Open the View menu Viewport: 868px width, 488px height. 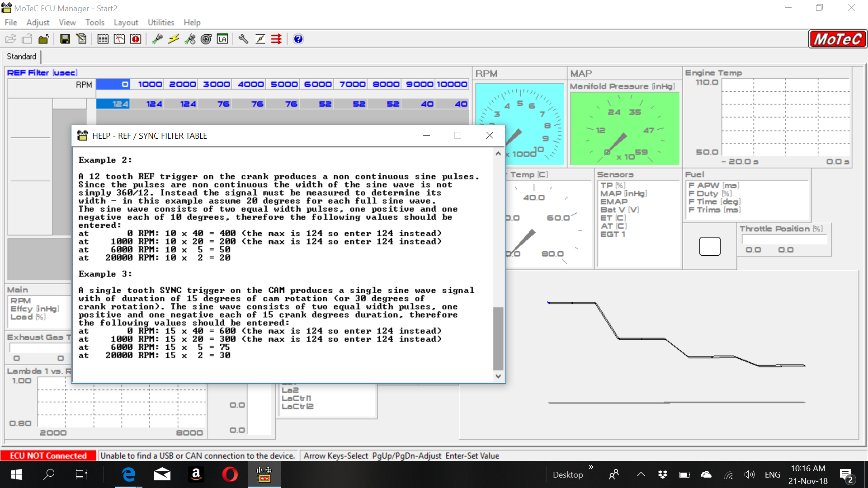coord(67,22)
